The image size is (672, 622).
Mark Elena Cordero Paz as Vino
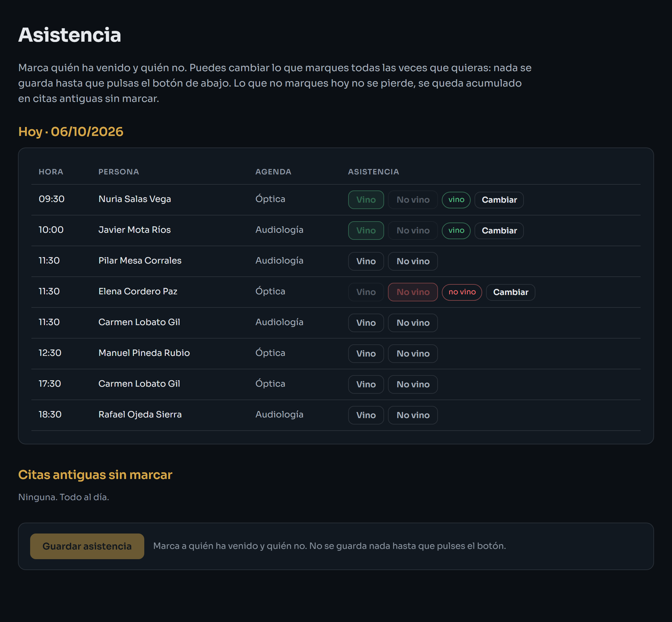[x=366, y=292]
